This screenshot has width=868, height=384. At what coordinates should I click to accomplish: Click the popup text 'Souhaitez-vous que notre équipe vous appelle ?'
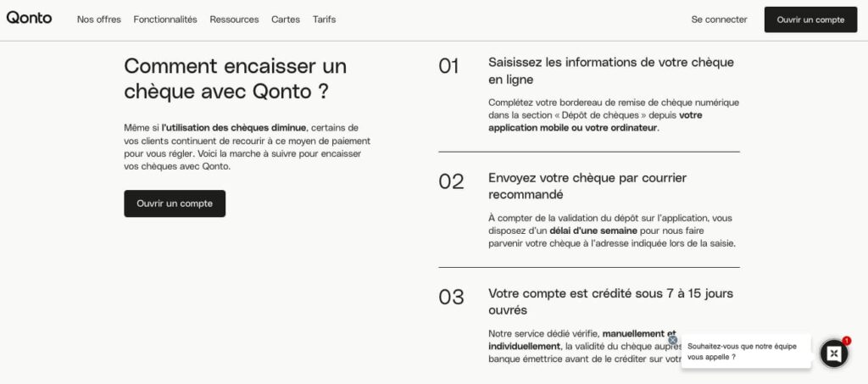pyautogui.click(x=742, y=351)
